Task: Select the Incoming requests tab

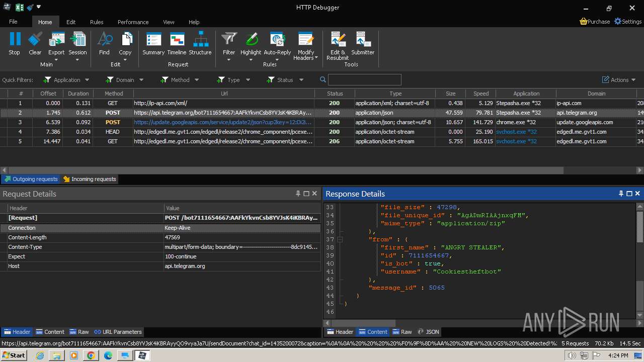Action: [89, 179]
